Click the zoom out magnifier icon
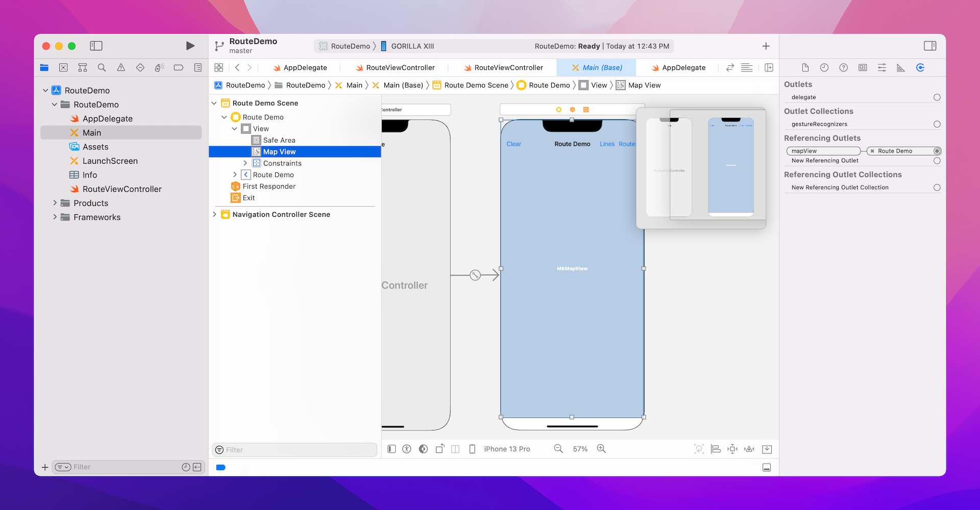 (558, 449)
